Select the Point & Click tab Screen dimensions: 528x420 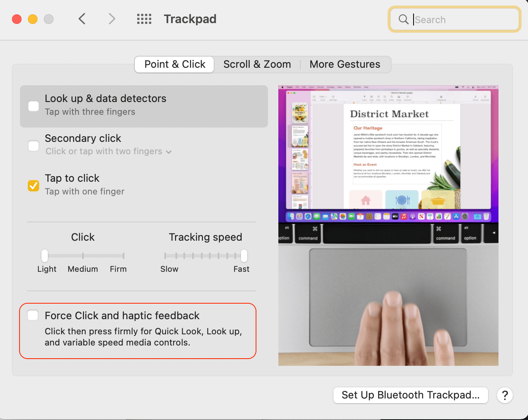[174, 64]
